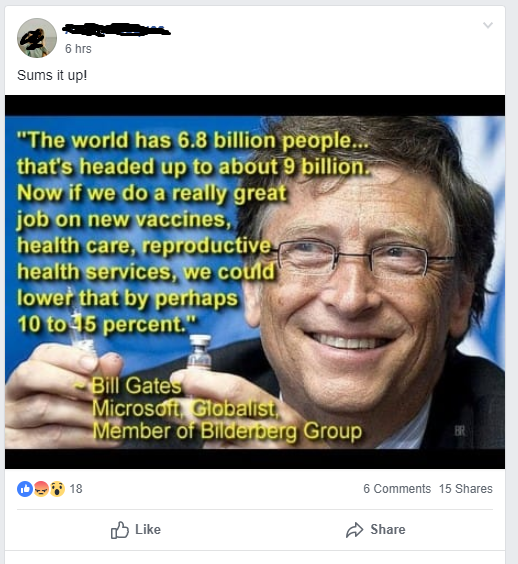Click the yellow quote text about 6.8 billion people
The width and height of the screenshot is (518, 564).
(x=194, y=232)
